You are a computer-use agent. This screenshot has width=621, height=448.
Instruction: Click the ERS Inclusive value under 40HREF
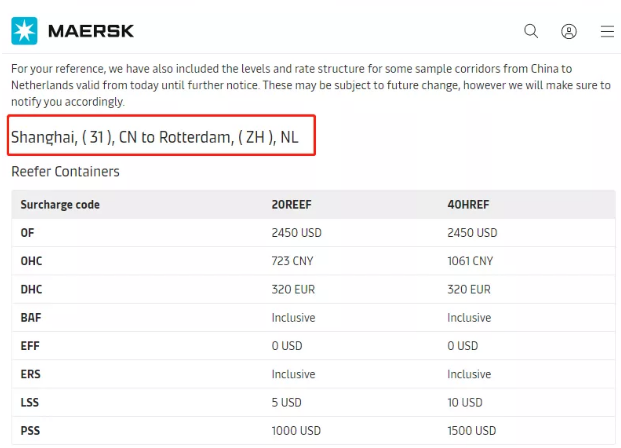tap(469, 374)
